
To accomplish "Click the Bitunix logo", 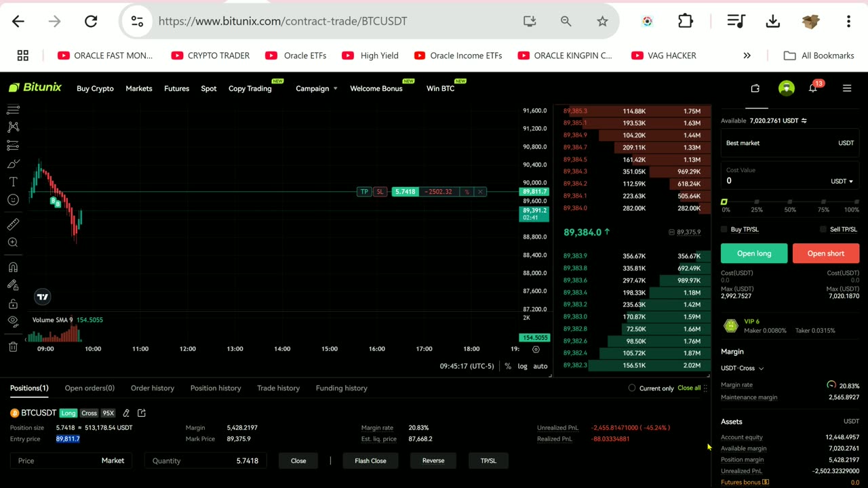I will point(35,87).
